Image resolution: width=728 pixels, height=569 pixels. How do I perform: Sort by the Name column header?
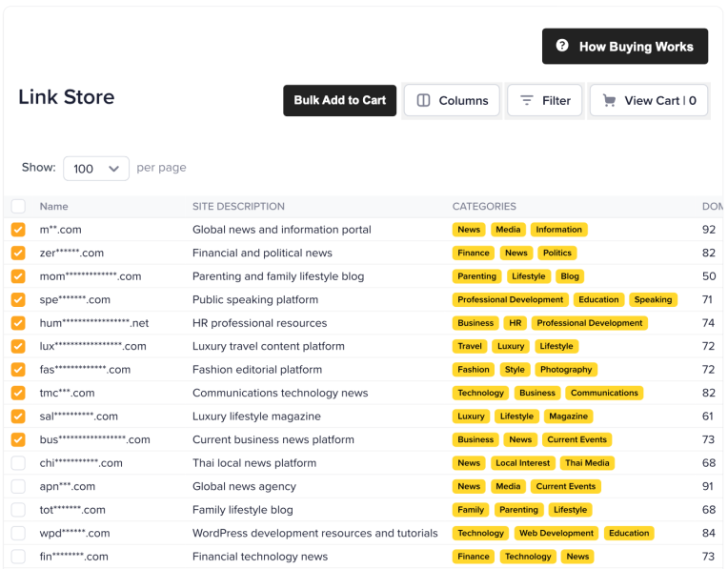tap(53, 207)
